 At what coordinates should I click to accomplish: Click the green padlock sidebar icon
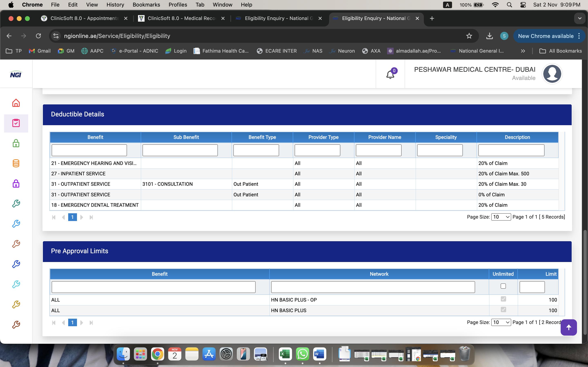click(16, 143)
